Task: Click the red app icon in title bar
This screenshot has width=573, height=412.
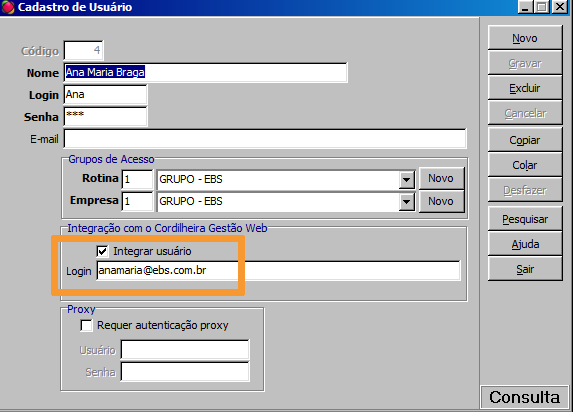Action: [x=8, y=7]
